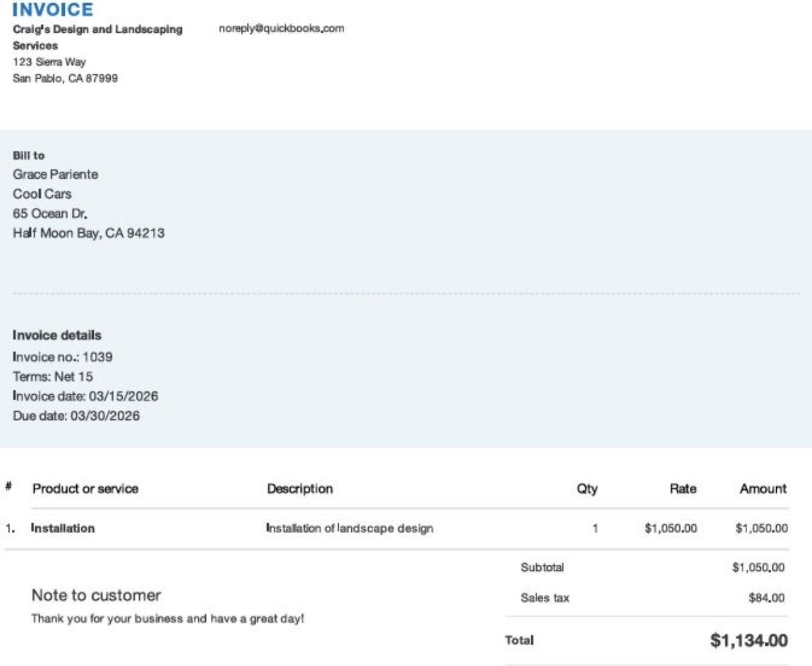Image resolution: width=812 pixels, height=666 pixels.
Task: Select customer name Grace Pariente
Action: click(x=55, y=174)
